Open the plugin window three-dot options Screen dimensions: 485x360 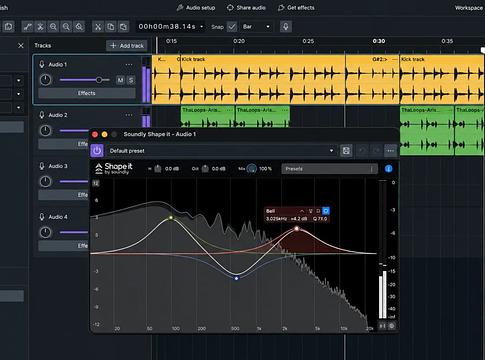390,151
